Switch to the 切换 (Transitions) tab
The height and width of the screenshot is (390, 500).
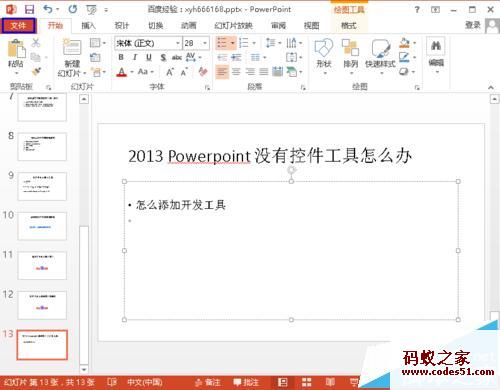click(x=155, y=25)
